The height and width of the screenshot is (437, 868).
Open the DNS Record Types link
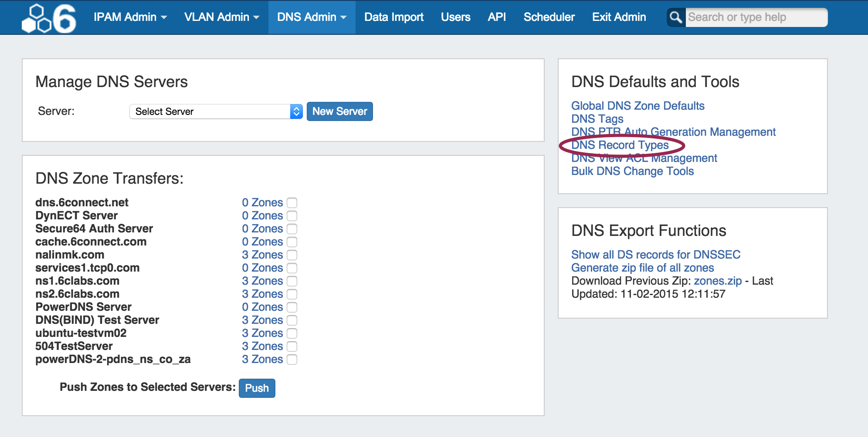coord(620,145)
